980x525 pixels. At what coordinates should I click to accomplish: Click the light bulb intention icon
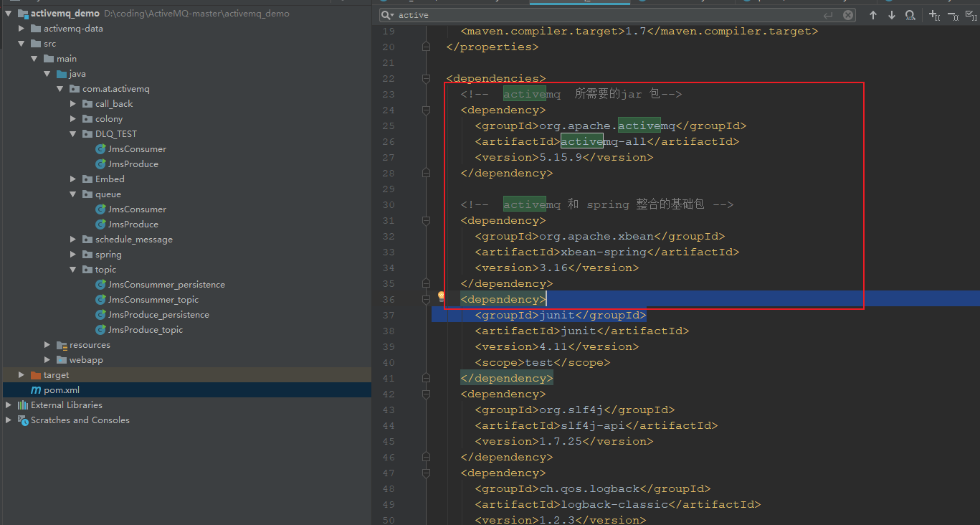pyautogui.click(x=442, y=297)
